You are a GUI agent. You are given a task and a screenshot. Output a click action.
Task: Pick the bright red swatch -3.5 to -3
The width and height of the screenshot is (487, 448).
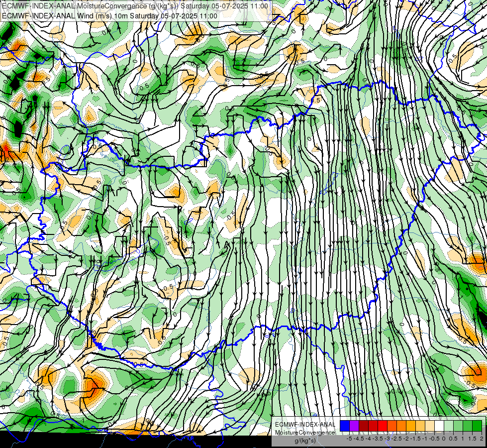coord(383,426)
